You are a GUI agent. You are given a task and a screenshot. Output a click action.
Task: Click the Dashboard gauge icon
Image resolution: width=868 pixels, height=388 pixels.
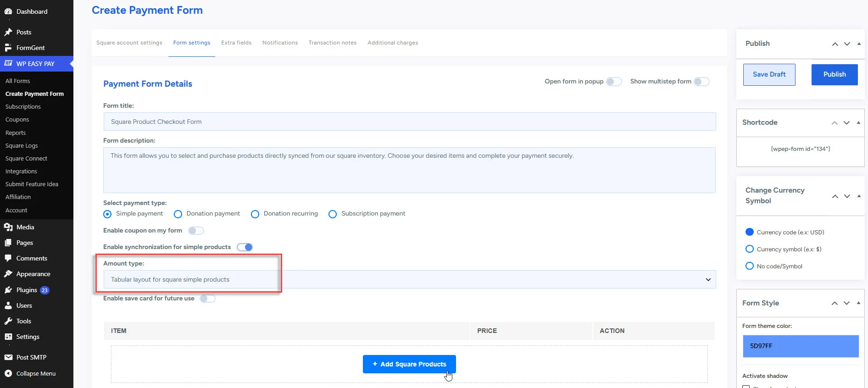pos(8,11)
